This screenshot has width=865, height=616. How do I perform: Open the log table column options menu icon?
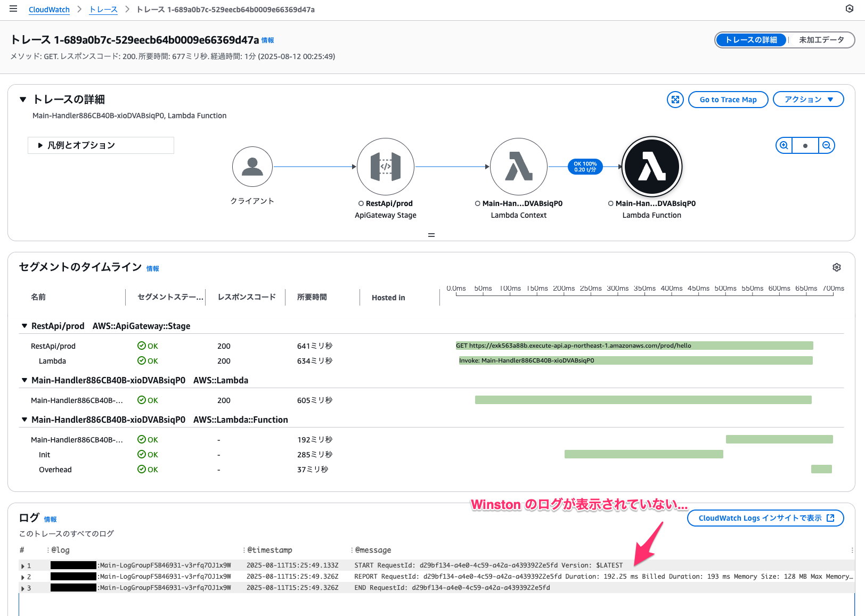click(x=852, y=550)
